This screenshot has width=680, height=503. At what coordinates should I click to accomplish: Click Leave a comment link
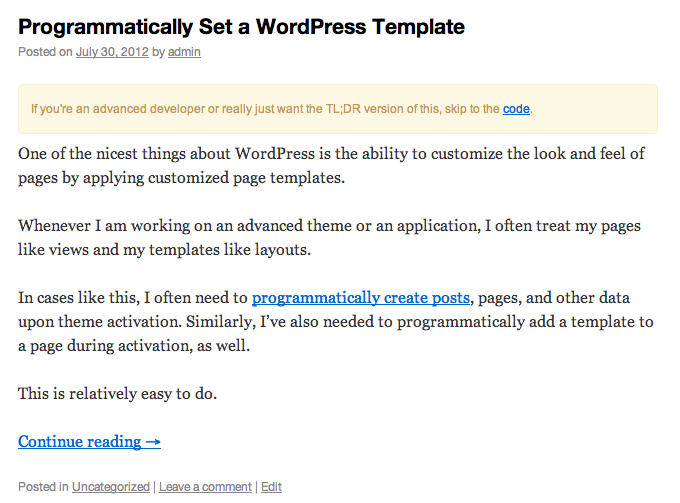[x=205, y=487]
